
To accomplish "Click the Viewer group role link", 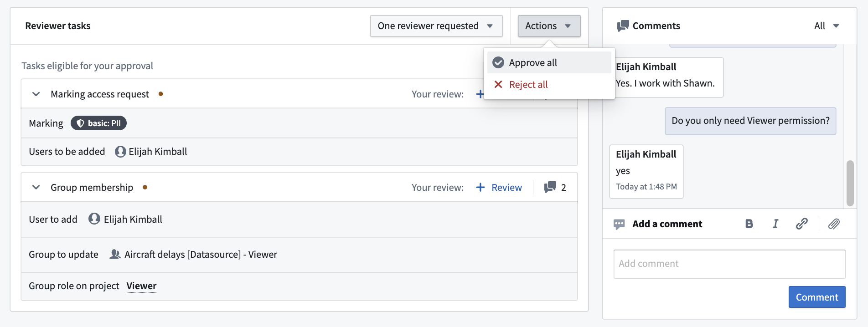I will pyautogui.click(x=141, y=286).
